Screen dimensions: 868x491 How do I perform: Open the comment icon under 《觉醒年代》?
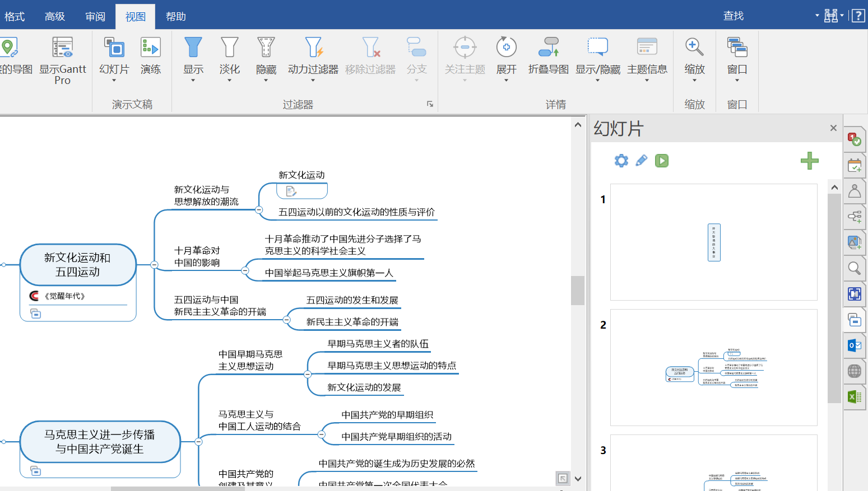click(x=35, y=314)
